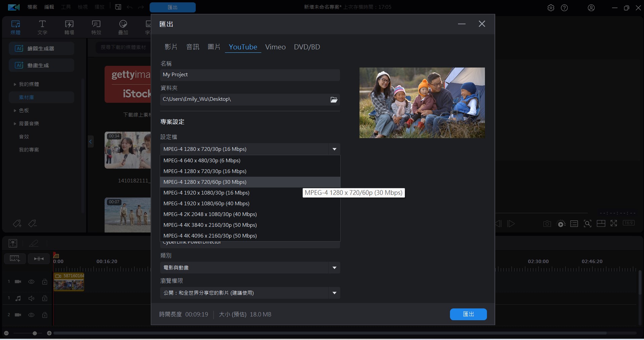Screen dimensions: 644x340
Task: Open help question mark icon
Action: coord(564,8)
